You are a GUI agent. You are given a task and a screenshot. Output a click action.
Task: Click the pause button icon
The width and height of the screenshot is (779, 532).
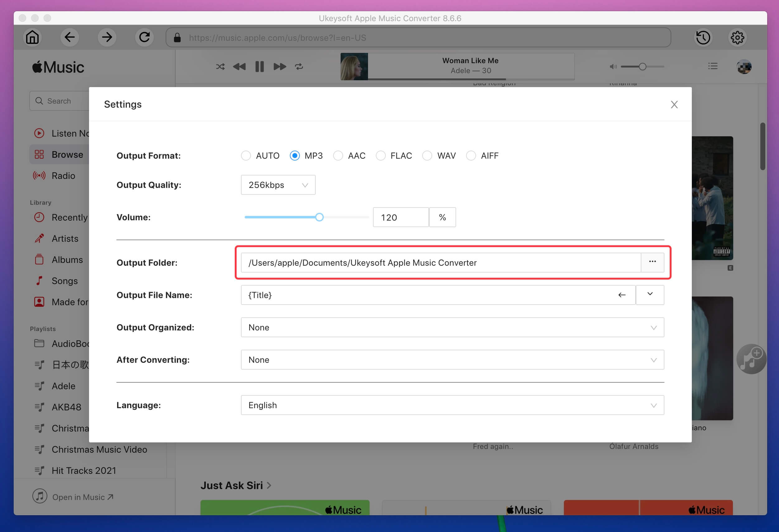coord(260,66)
